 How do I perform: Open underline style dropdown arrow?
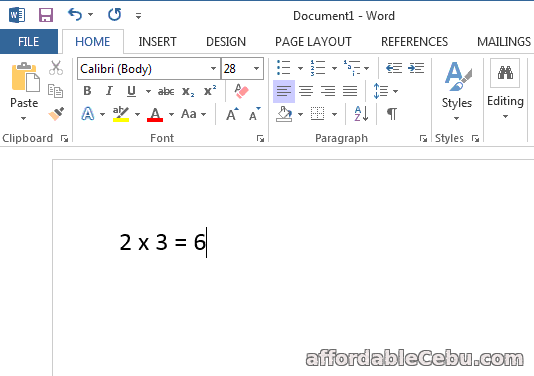pos(148,91)
